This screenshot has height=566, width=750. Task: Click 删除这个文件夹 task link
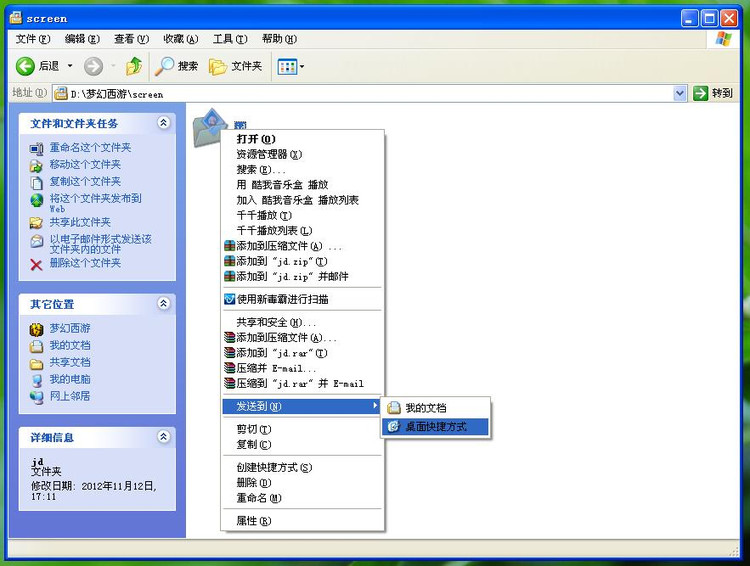(85, 263)
